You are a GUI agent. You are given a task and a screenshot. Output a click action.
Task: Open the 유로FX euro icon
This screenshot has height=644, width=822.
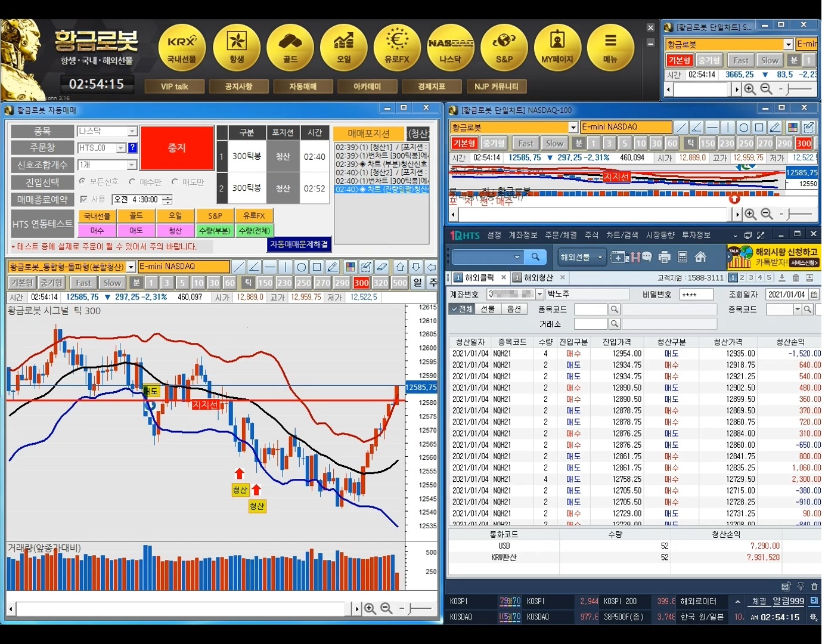tap(397, 48)
